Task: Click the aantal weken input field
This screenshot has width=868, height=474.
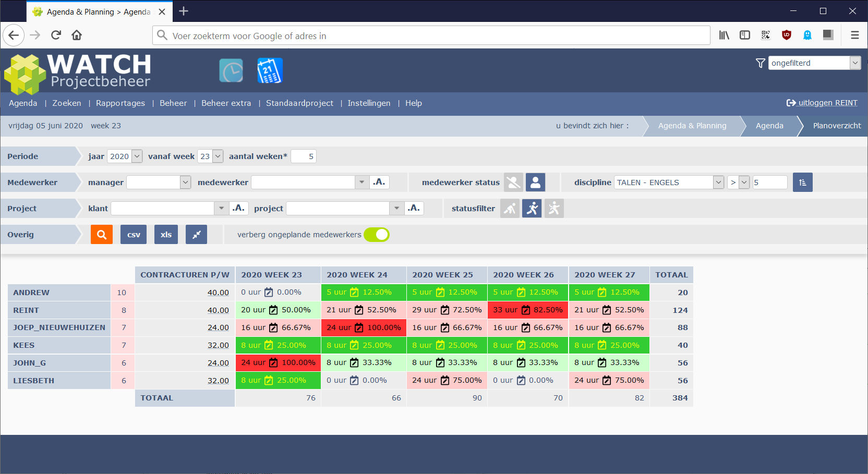Action: pos(304,156)
